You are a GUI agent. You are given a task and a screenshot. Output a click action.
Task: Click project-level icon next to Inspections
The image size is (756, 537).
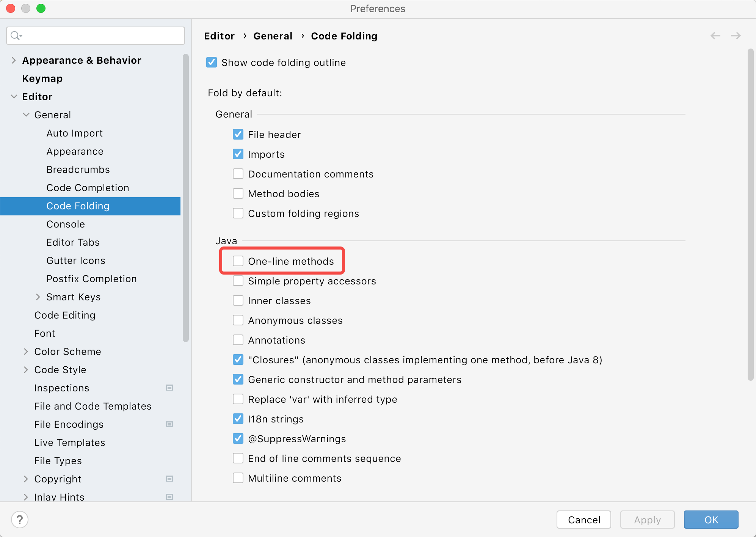click(x=169, y=388)
